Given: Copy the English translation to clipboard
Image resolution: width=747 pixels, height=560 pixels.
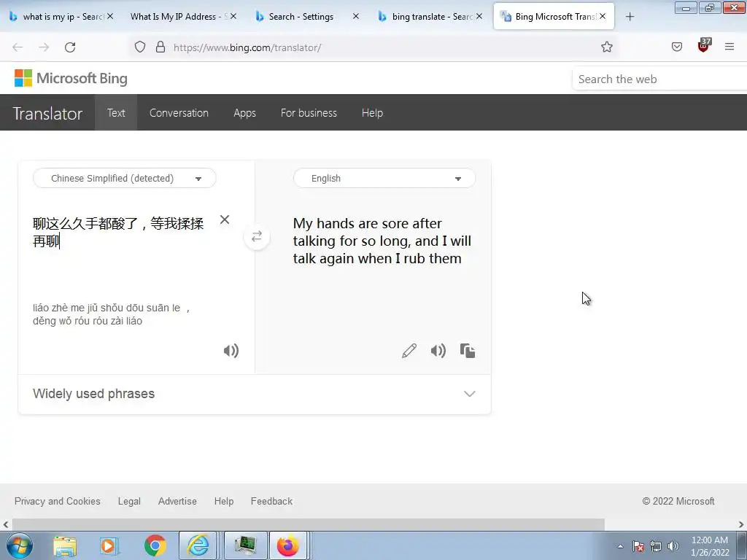Looking at the screenshot, I should pyautogui.click(x=468, y=351).
